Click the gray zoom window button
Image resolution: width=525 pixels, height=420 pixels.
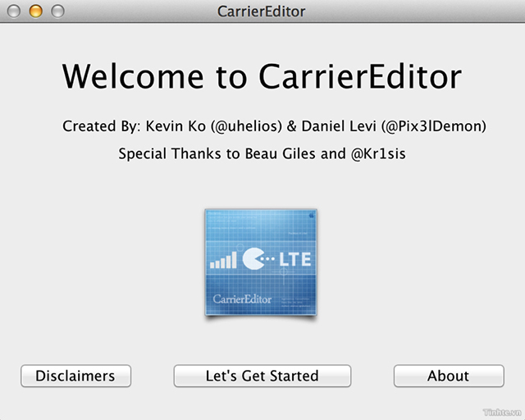[x=57, y=11]
